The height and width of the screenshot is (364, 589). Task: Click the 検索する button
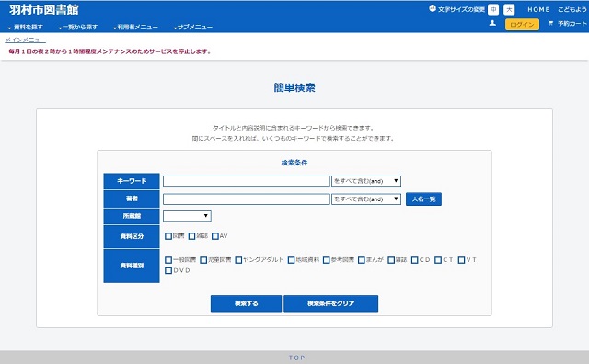tap(246, 303)
